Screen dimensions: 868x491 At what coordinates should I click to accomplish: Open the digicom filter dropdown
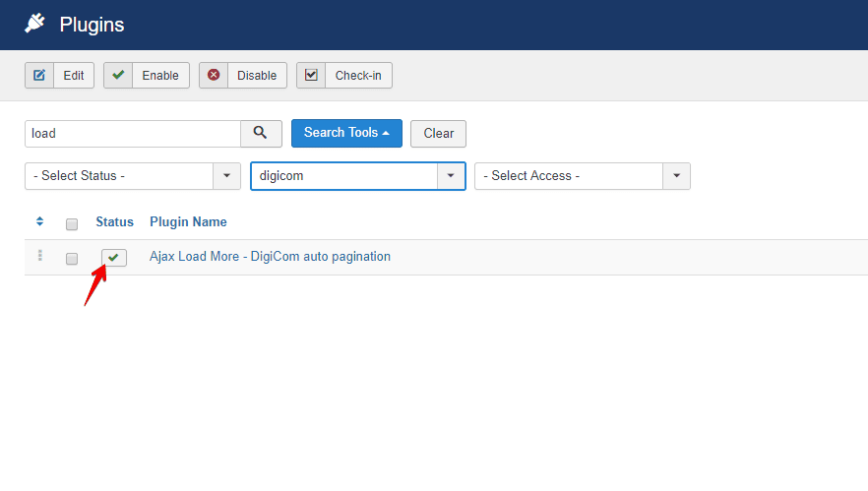[357, 176]
